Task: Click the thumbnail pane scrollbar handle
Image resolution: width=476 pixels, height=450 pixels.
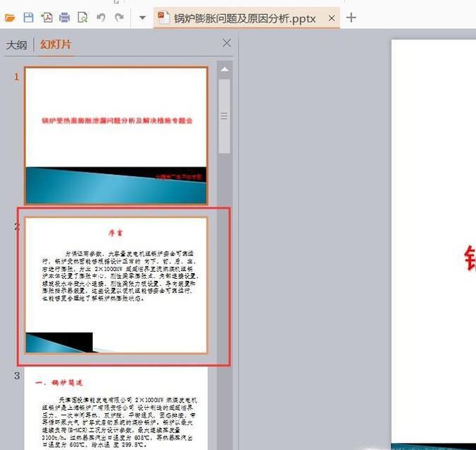Action: pyautogui.click(x=224, y=116)
